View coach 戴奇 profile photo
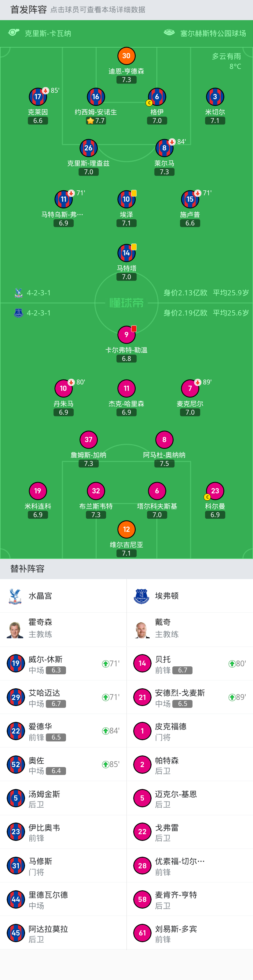 tap(142, 630)
